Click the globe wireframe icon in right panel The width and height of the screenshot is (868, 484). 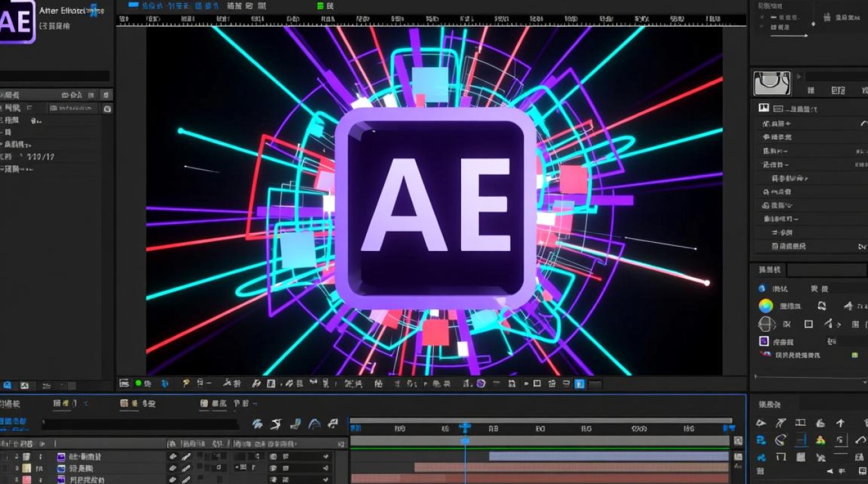click(766, 324)
